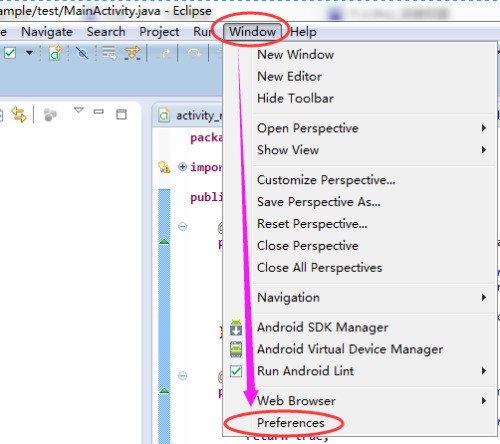
Task: Collapse the first method fold marker
Action: (183, 227)
